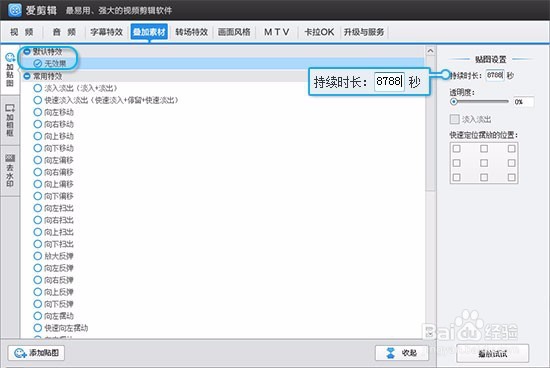Screen dimensions: 550x368
Task: Adjust the 透明度 slider handle
Action: click(454, 102)
